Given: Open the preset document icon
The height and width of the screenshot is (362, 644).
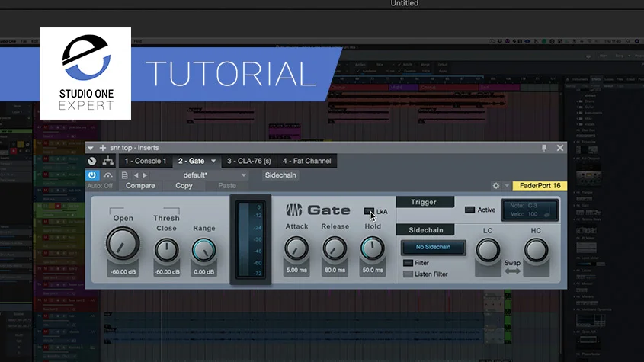Looking at the screenshot, I should (x=124, y=175).
